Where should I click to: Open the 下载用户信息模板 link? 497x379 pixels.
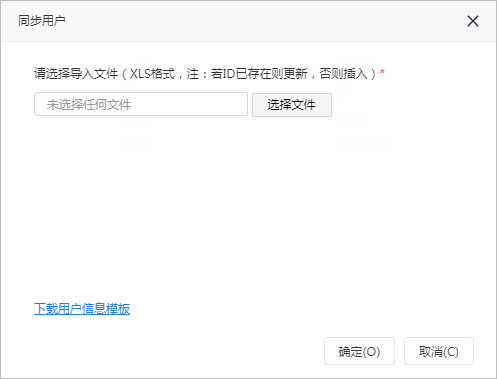pos(82,308)
